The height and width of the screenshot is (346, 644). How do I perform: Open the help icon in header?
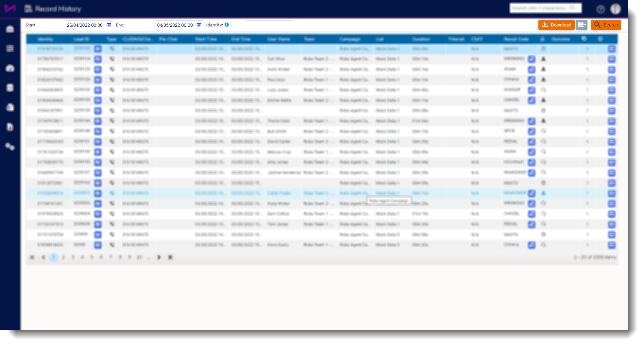click(601, 9)
